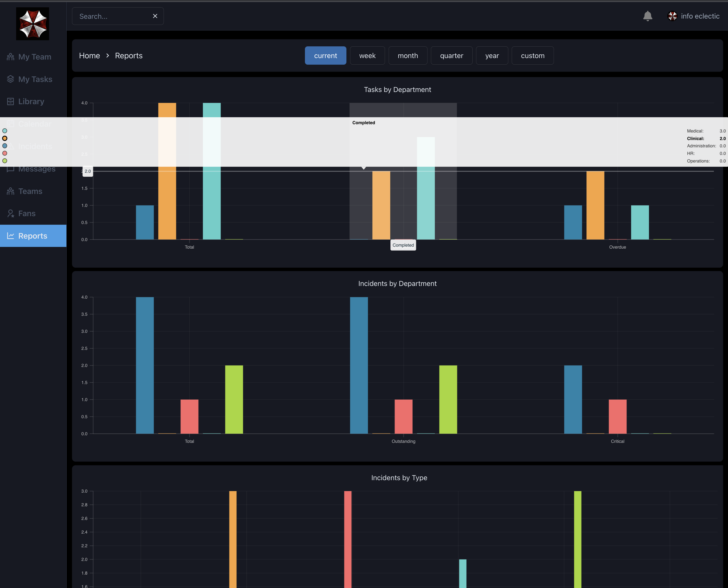Open the Calendar section
Viewport: 728px width, 588px height.
(x=34, y=124)
